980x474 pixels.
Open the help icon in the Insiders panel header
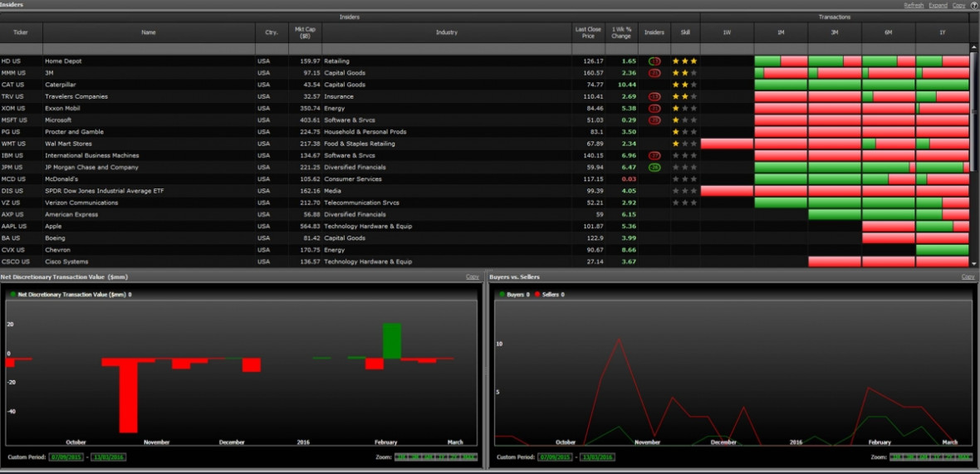click(974, 5)
